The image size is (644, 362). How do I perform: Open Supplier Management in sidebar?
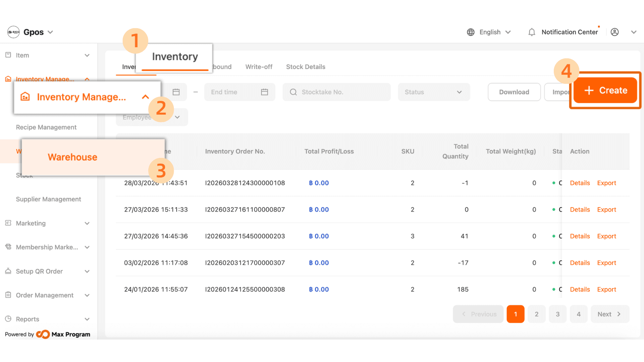point(48,199)
